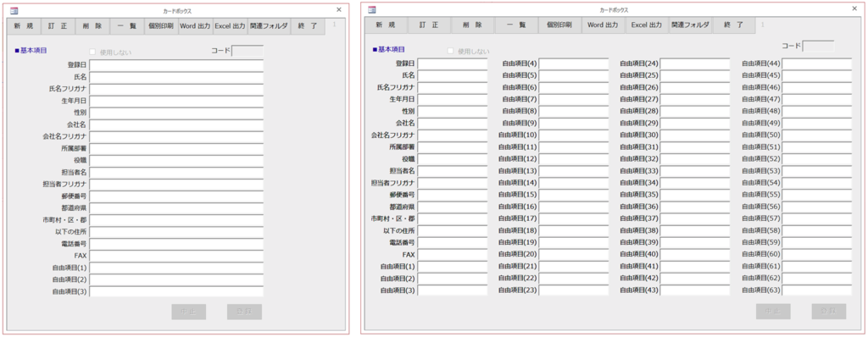The width and height of the screenshot is (868, 337).
Task: Open 関連フォルダ in right window
Action: pyautogui.click(x=690, y=25)
